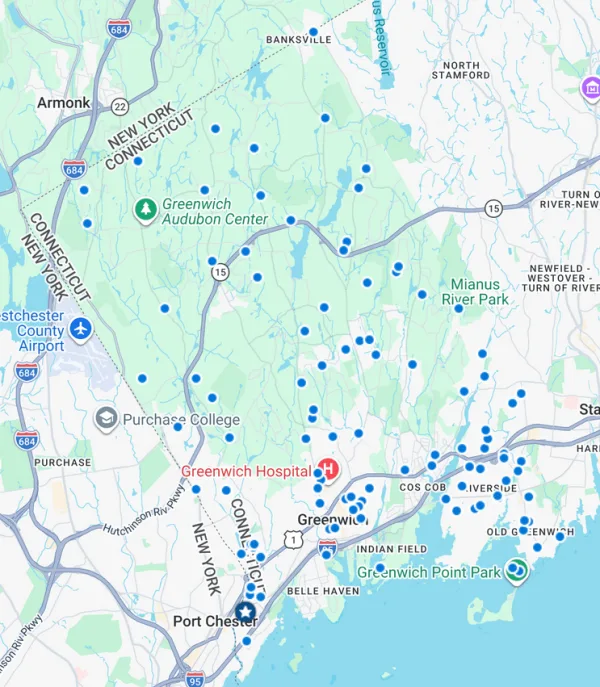Open the Purchase College graduation cap icon
This screenshot has width=600, height=687.
pos(105,418)
